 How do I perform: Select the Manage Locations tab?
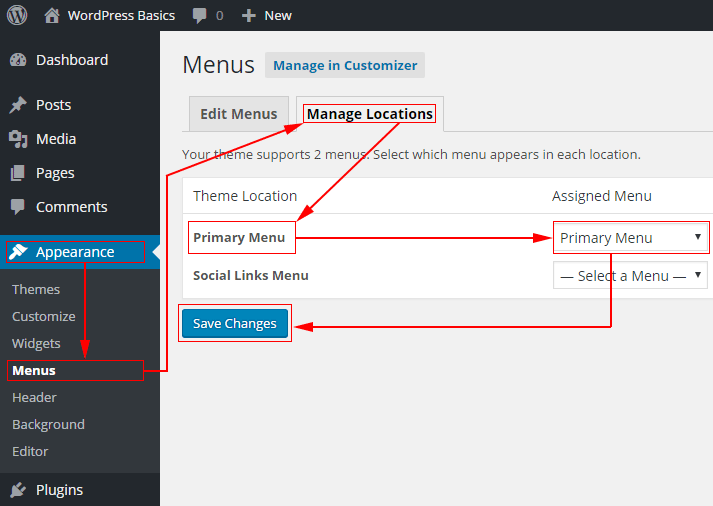pyautogui.click(x=370, y=114)
